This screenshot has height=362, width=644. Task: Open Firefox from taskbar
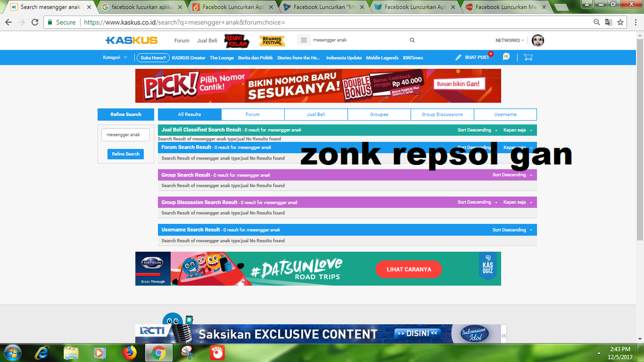[129, 352]
